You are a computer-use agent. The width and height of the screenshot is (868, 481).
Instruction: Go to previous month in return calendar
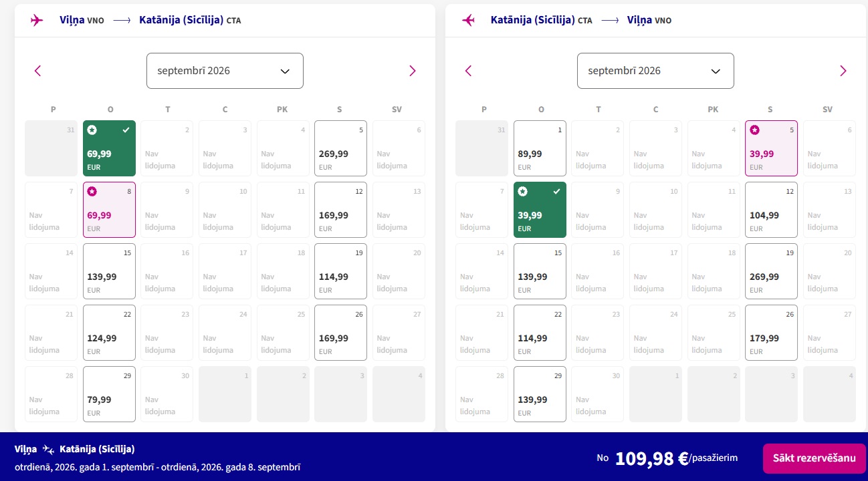point(468,71)
